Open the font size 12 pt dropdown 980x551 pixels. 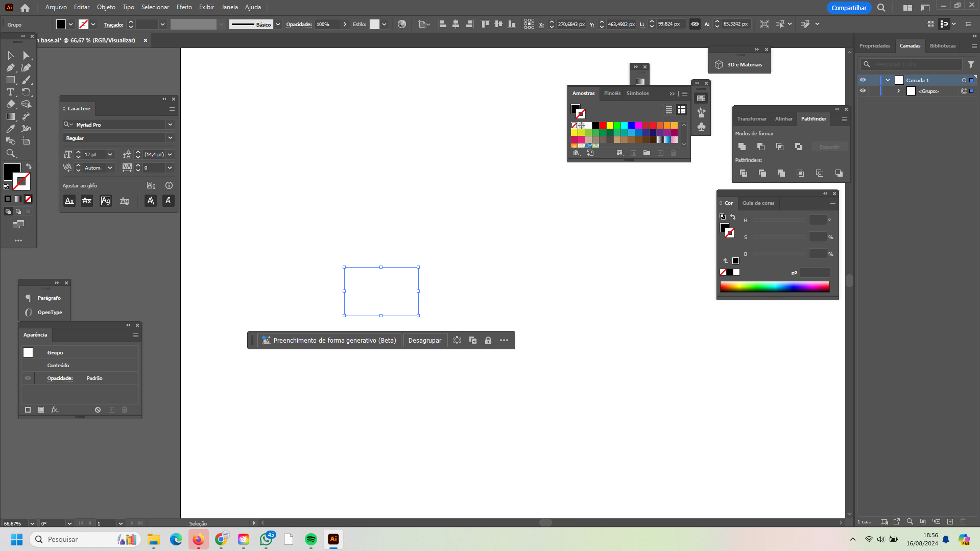[110, 154]
